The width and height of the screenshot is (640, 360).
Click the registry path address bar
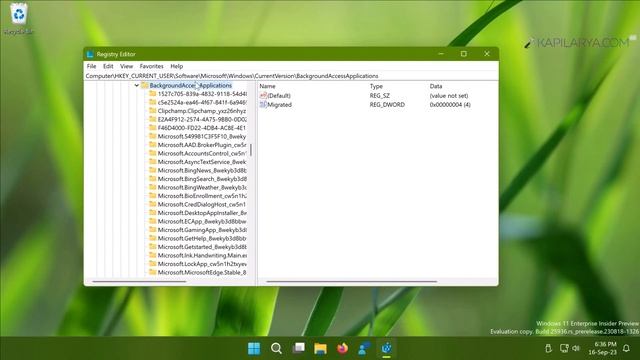[x=291, y=76]
